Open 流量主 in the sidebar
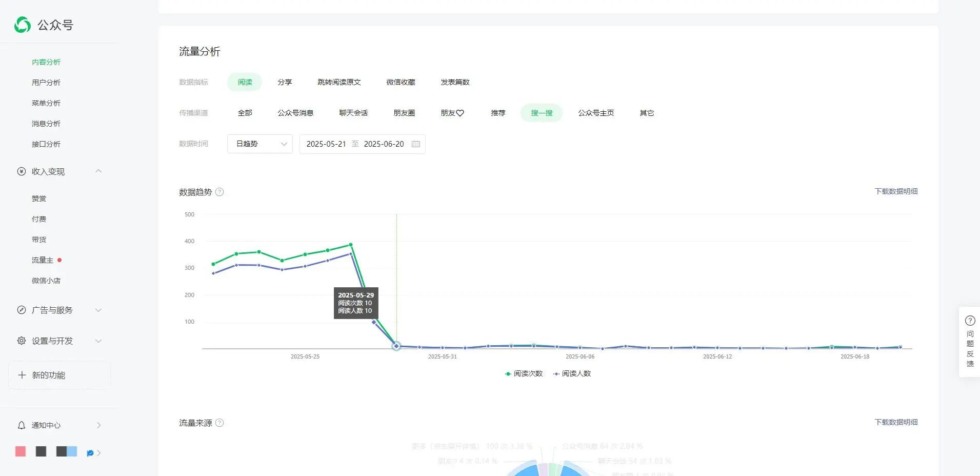This screenshot has height=476, width=980. [x=43, y=260]
